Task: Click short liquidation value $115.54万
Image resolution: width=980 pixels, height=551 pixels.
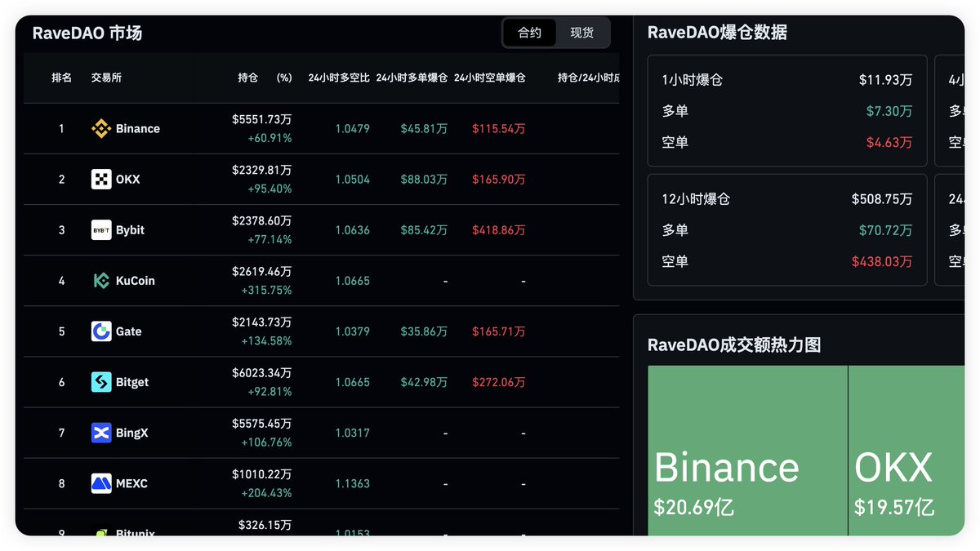Action: point(498,128)
